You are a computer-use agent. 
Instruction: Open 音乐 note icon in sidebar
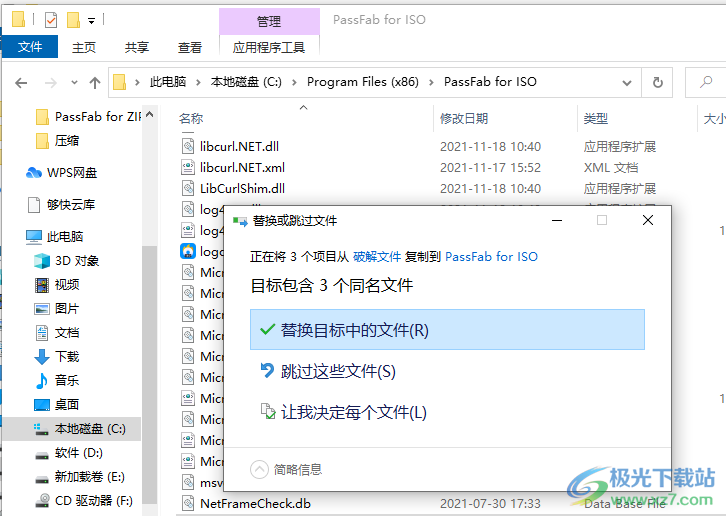tap(42, 381)
